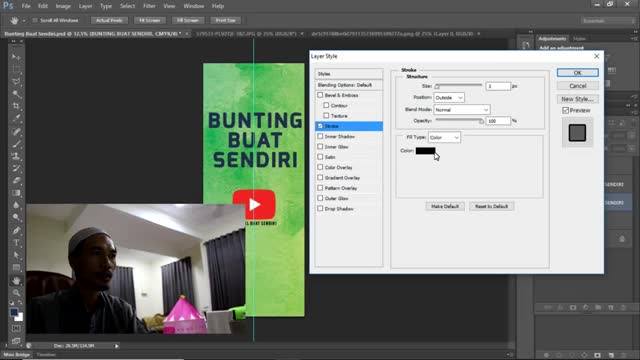This screenshot has width=640, height=360.
Task: Click the stroke Size slider
Action: coord(458,86)
